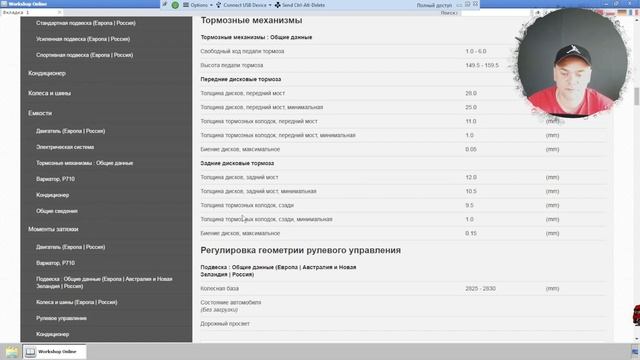Click the search input field
The width and height of the screenshot is (640, 360).
495,13
